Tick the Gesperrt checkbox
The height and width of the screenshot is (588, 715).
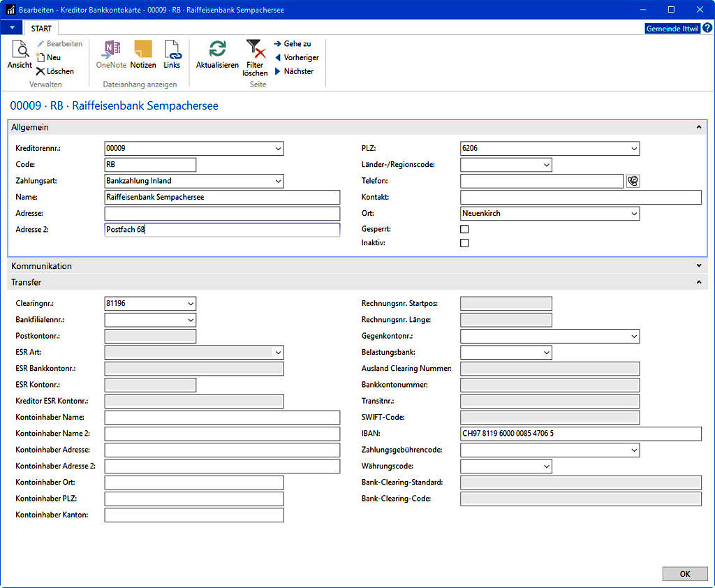click(x=464, y=229)
